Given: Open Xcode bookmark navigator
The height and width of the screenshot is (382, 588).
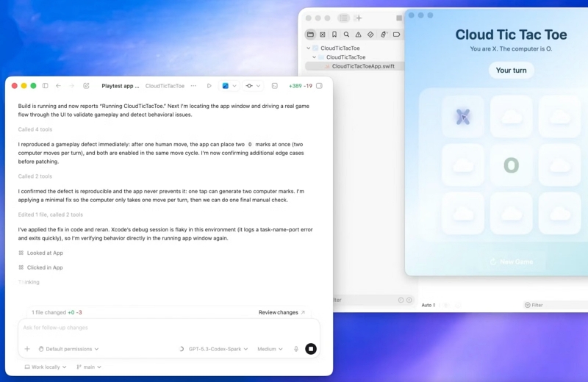Looking at the screenshot, I should tap(334, 35).
